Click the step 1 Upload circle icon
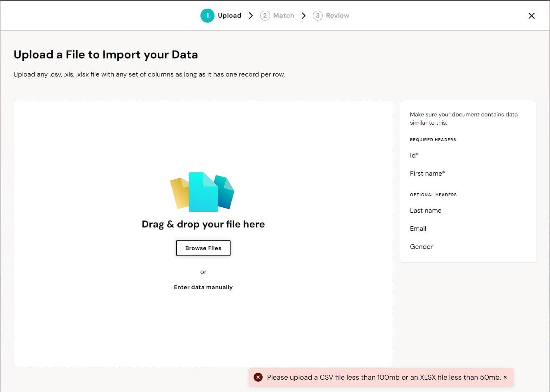550x392 pixels. (x=207, y=16)
